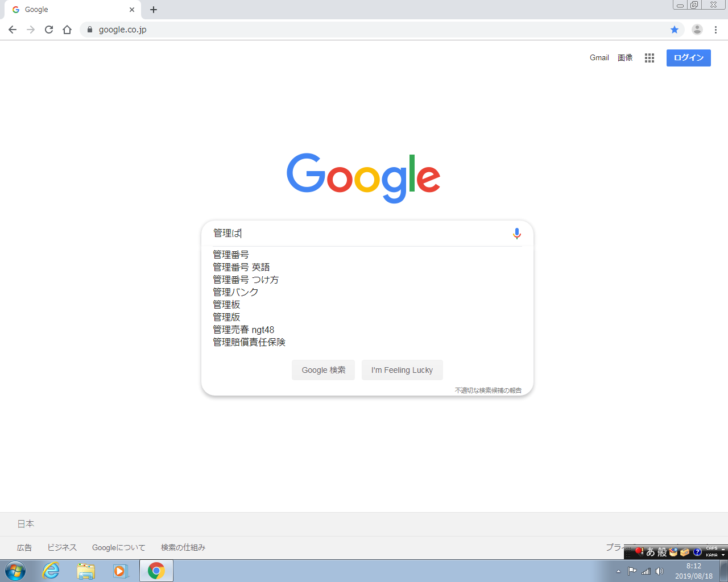Choose the suggestion 管理賠償責任保険
Viewport: 728px width, 582px height.
pyautogui.click(x=249, y=342)
